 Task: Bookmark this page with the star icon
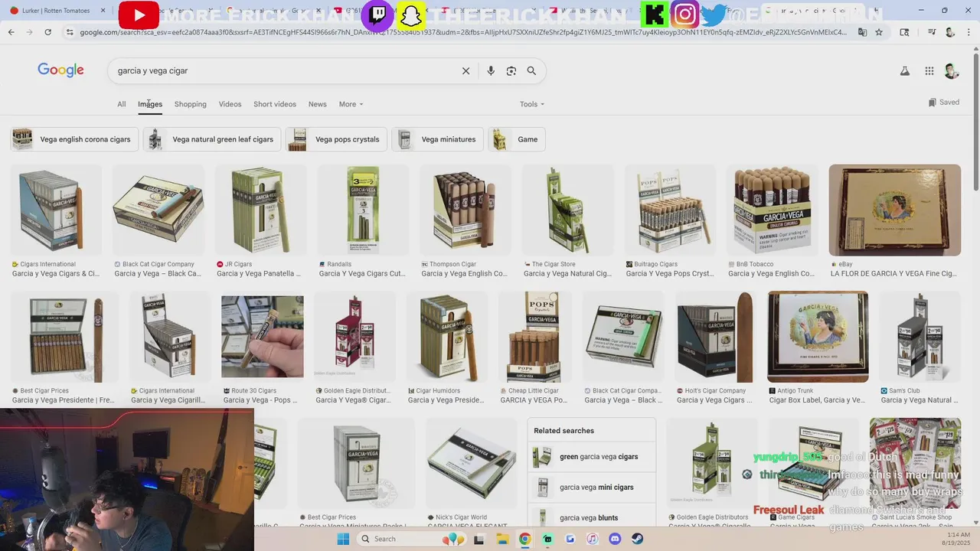[x=879, y=32]
